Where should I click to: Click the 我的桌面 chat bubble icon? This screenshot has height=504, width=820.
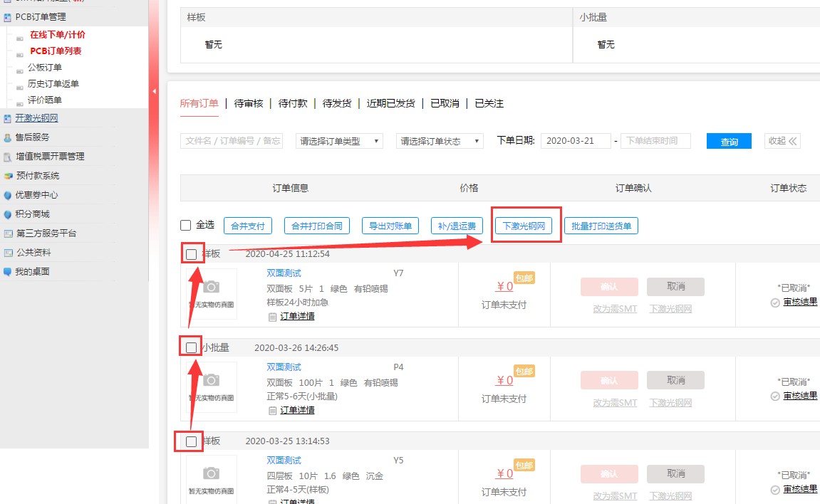(8, 272)
